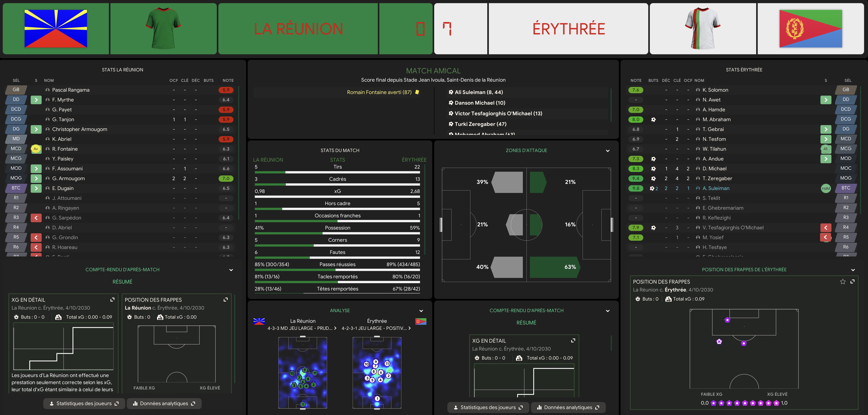
Task: Click yellow card Av icon for R. Fontaine
Action: click(x=36, y=149)
